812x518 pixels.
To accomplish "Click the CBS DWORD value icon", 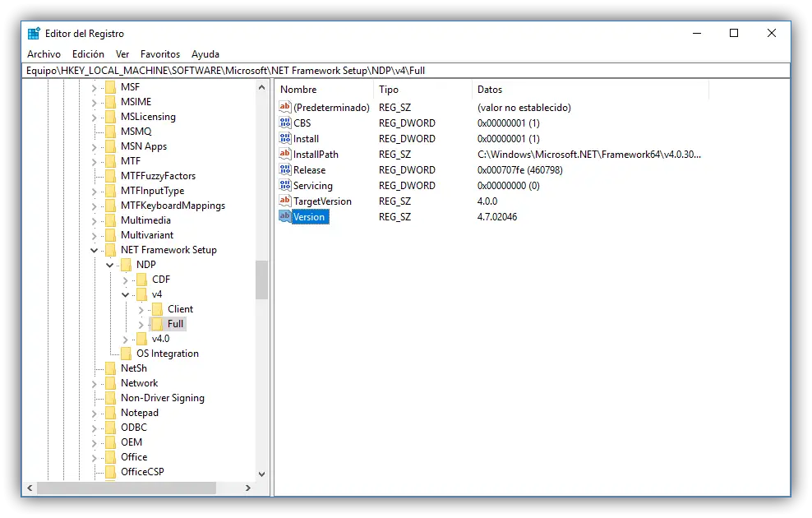I will tap(285, 123).
